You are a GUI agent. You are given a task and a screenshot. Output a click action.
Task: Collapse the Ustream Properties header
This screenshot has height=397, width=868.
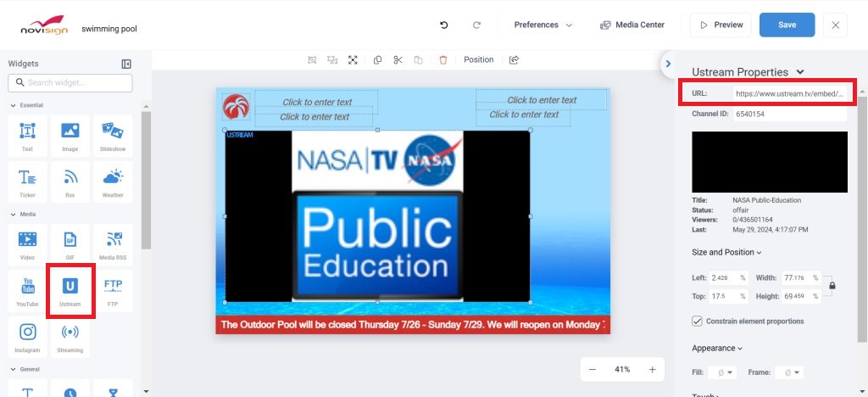[748, 72]
